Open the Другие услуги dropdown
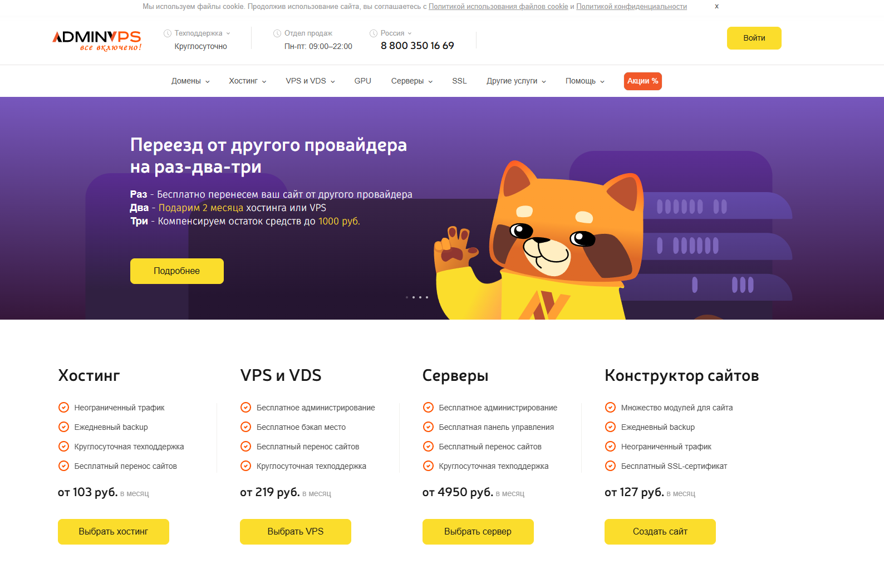The image size is (884, 588). pyautogui.click(x=516, y=81)
